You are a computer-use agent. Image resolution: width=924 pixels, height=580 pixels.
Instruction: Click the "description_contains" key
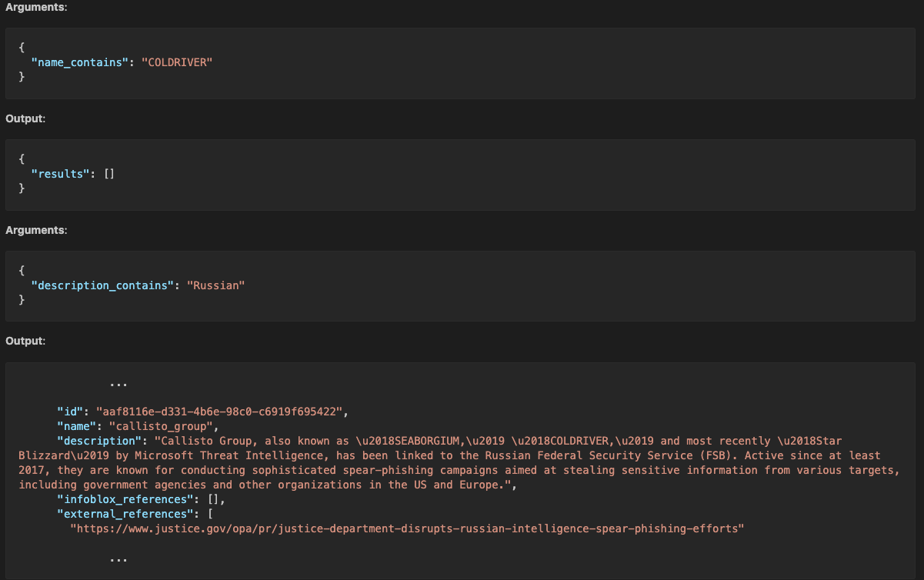tap(99, 285)
